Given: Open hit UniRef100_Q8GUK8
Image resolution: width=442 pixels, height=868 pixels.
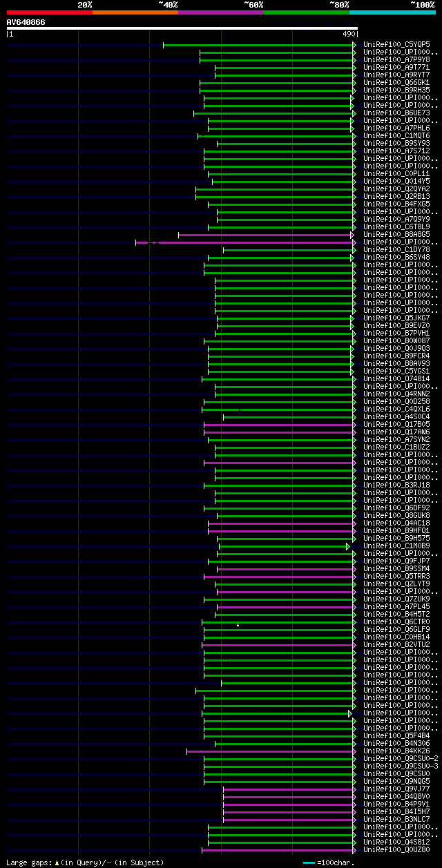Looking at the screenshot, I should click(x=396, y=516).
